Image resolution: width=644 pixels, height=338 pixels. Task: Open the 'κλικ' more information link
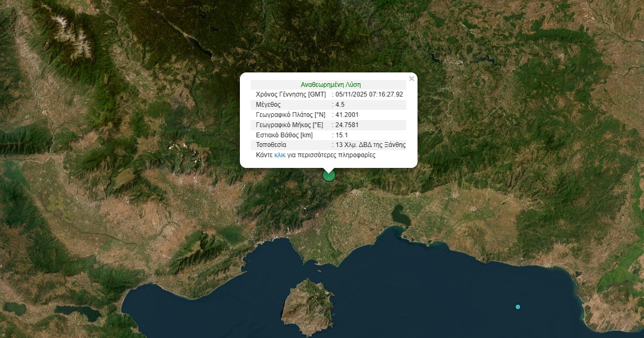coord(280,155)
